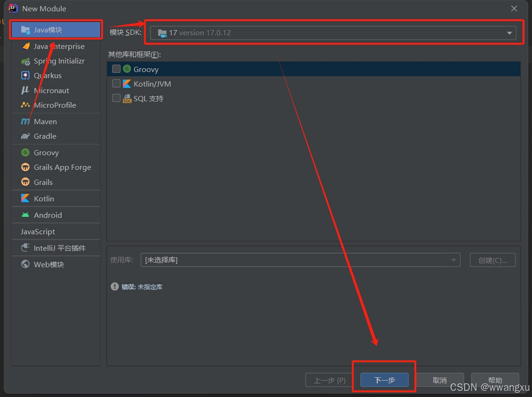Screen dimensions: 532x397
Task: Click the MicroProfile icon
Action: [x=25, y=105]
